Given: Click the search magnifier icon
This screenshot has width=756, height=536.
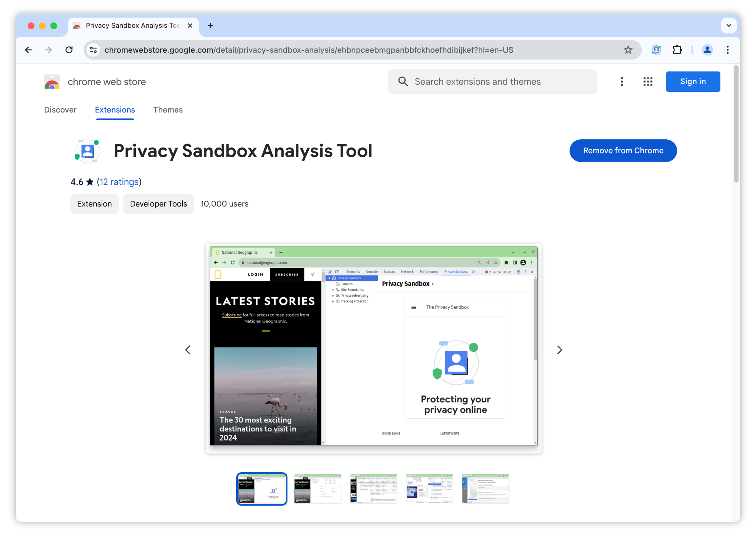Looking at the screenshot, I should 403,82.
